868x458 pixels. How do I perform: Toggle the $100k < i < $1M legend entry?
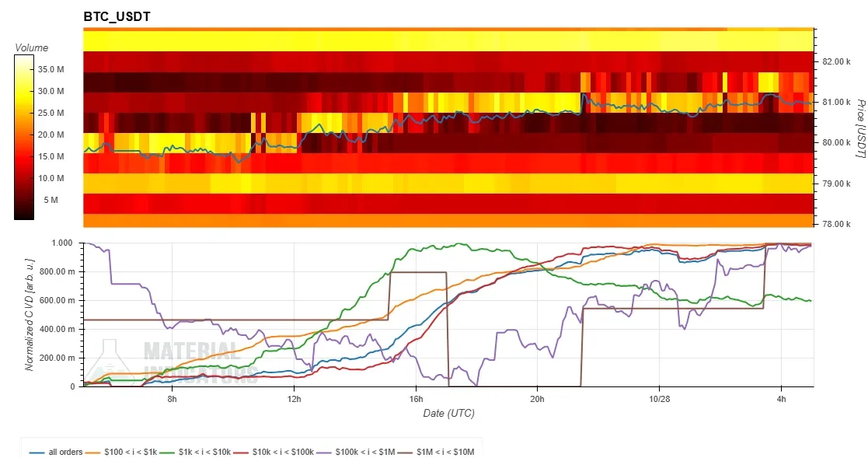[355, 452]
